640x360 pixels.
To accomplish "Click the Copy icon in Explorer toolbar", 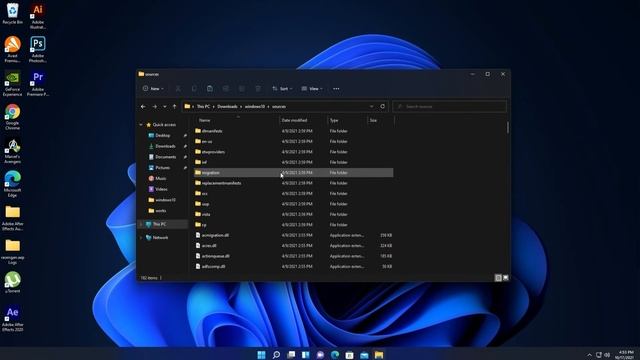I will [194, 89].
